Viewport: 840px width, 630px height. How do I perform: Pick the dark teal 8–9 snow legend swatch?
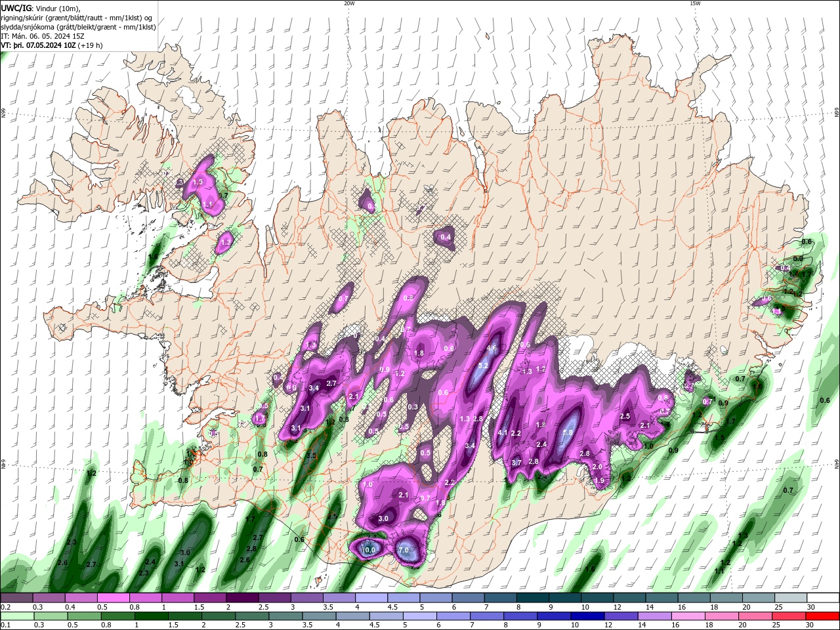pos(532,598)
